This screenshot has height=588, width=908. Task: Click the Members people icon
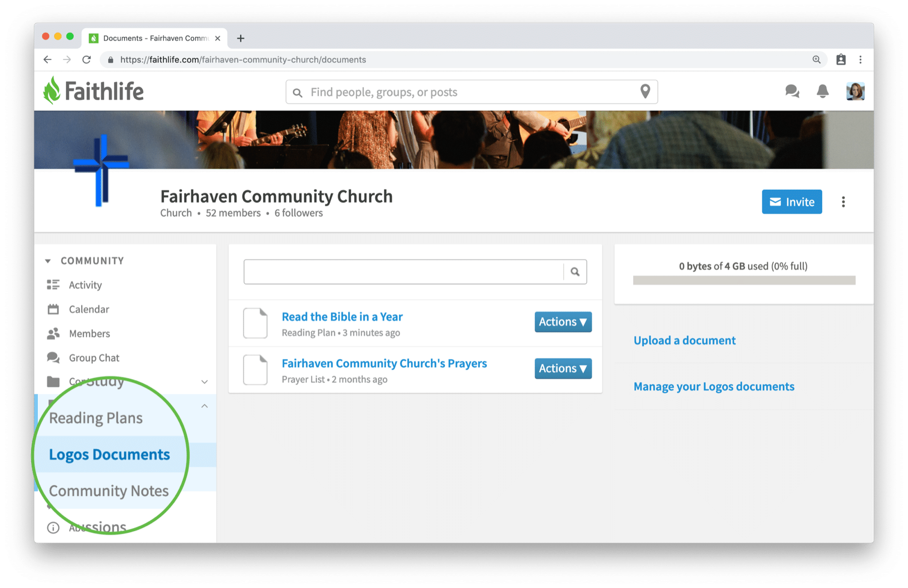pos(53,333)
